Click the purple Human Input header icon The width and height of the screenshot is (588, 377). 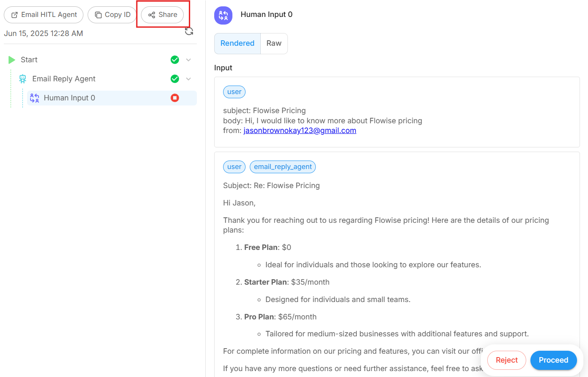click(223, 15)
